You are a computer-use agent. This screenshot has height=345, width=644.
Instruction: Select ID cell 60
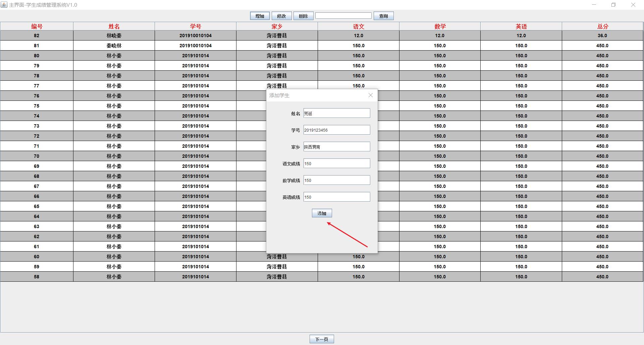click(37, 257)
